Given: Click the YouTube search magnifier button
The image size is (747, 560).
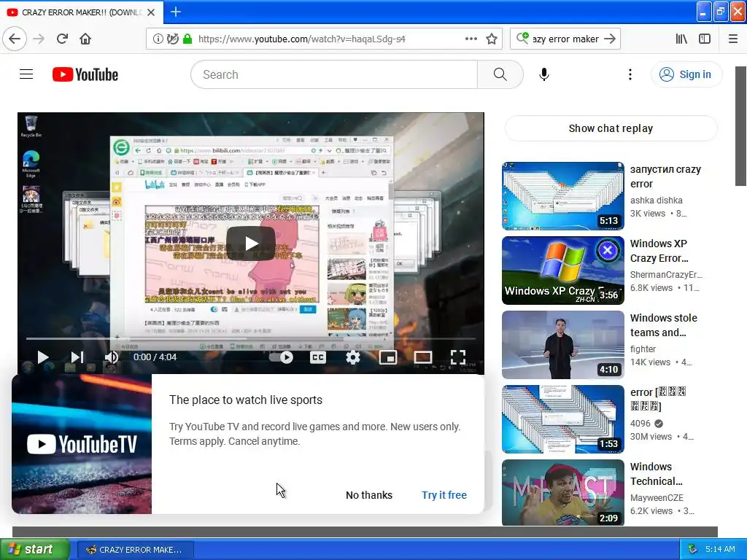Looking at the screenshot, I should 500,74.
